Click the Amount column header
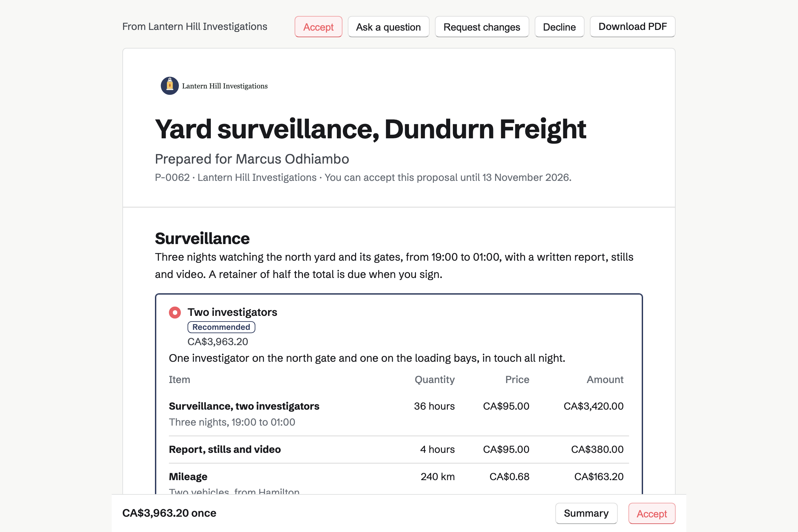The image size is (798, 532). 605,380
